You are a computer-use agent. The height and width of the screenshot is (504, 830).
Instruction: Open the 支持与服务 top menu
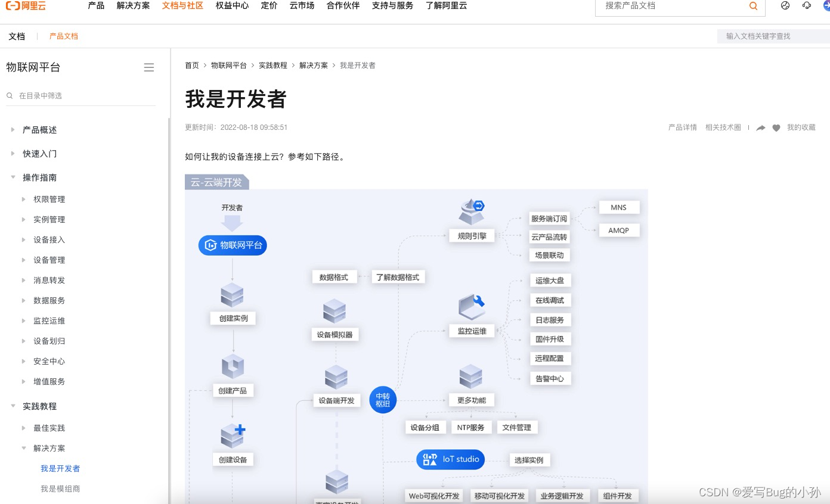click(392, 5)
